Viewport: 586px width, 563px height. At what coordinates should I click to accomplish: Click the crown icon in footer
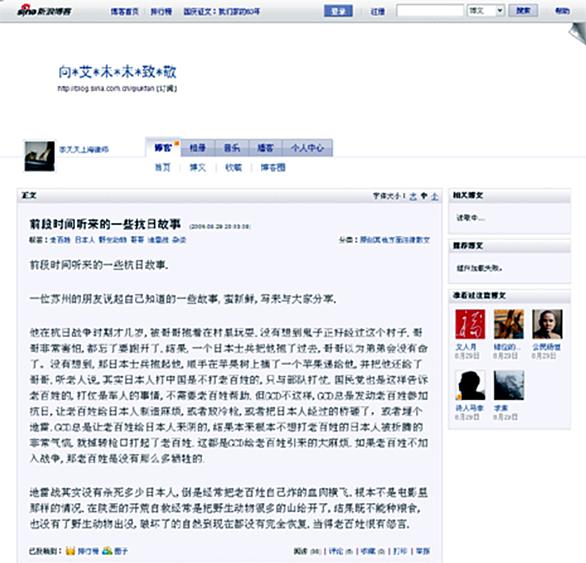click(70, 550)
